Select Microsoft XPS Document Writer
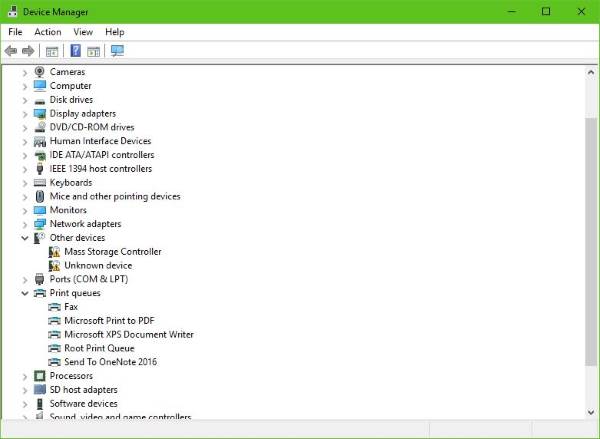 (x=129, y=334)
